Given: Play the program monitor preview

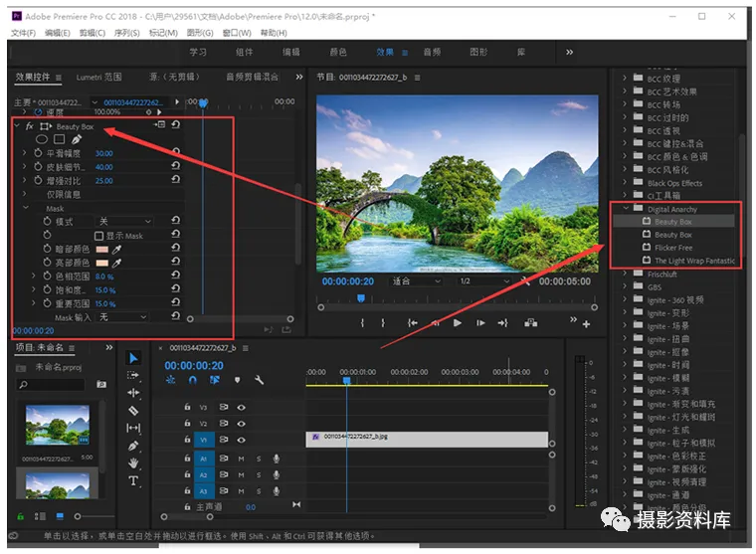Looking at the screenshot, I should pyautogui.click(x=457, y=323).
